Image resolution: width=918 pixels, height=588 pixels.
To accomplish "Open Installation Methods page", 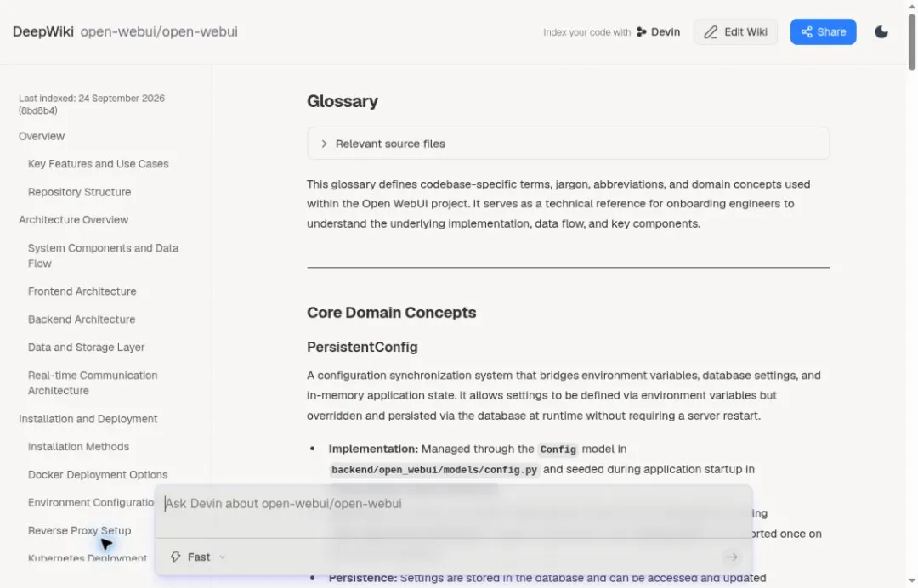I will click(78, 447).
